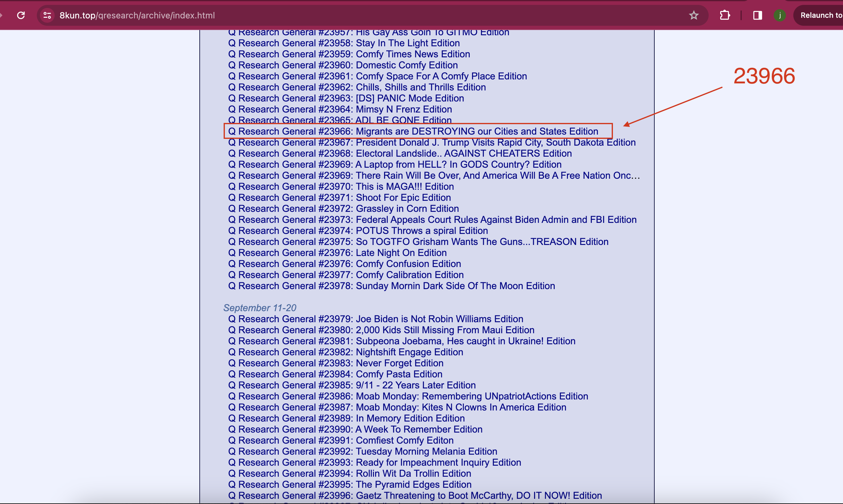Reload the page with the refresh icon
843x504 pixels.
click(x=21, y=15)
